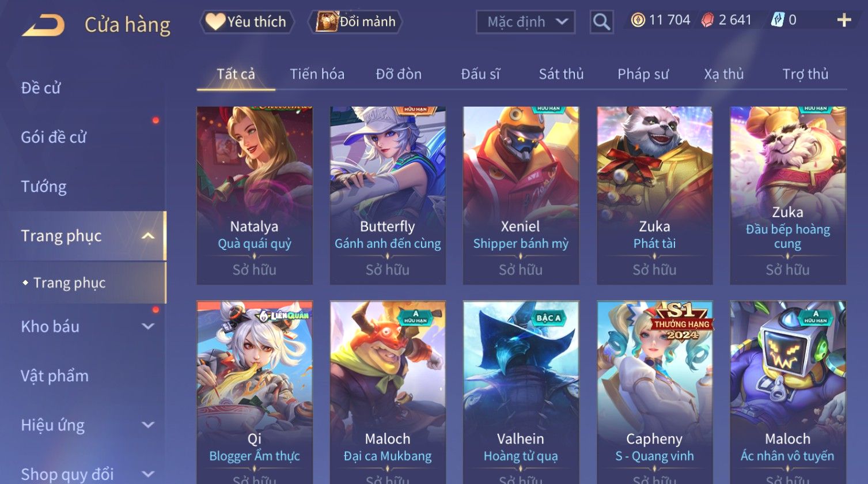
Task: Tap the gold coin balance icon
Action: (x=638, y=21)
